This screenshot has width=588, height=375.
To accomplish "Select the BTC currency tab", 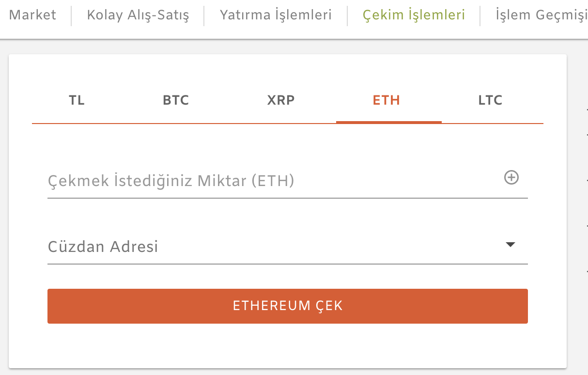I will tap(176, 100).
